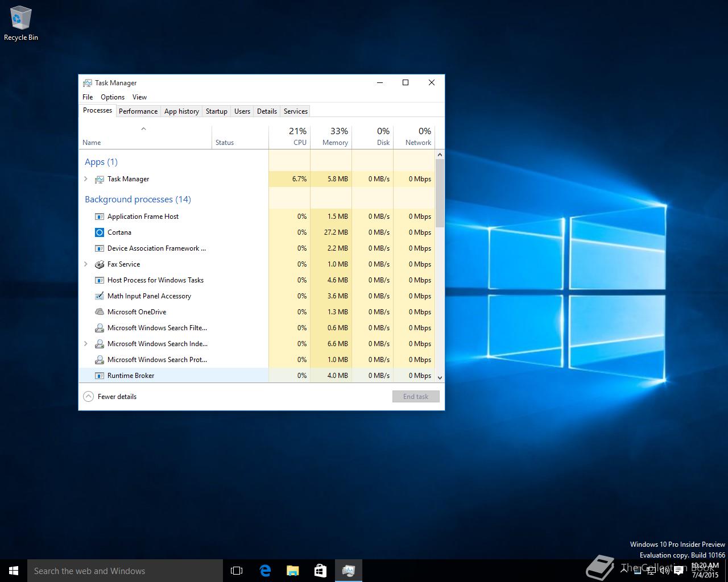728x582 pixels.
Task: Click the Cortana process icon
Action: (99, 232)
